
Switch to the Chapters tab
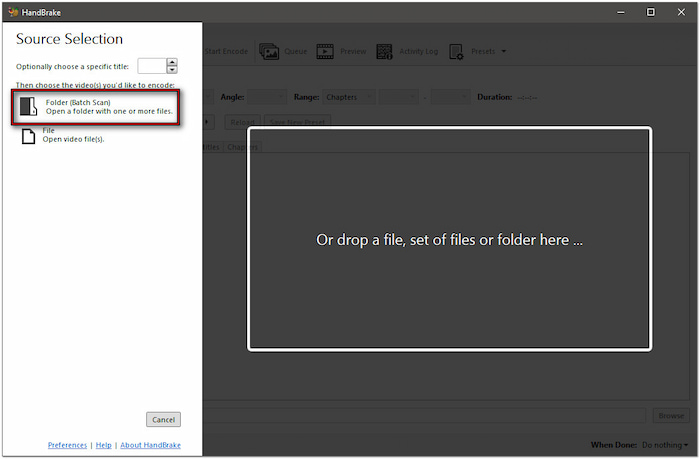[x=243, y=147]
